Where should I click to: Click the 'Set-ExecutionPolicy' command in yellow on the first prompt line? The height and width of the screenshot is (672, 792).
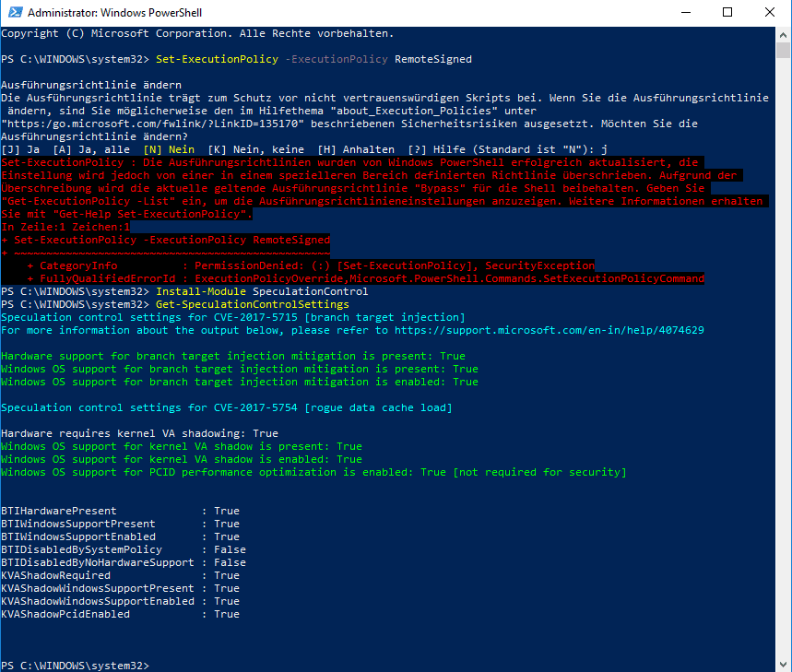coord(217,59)
